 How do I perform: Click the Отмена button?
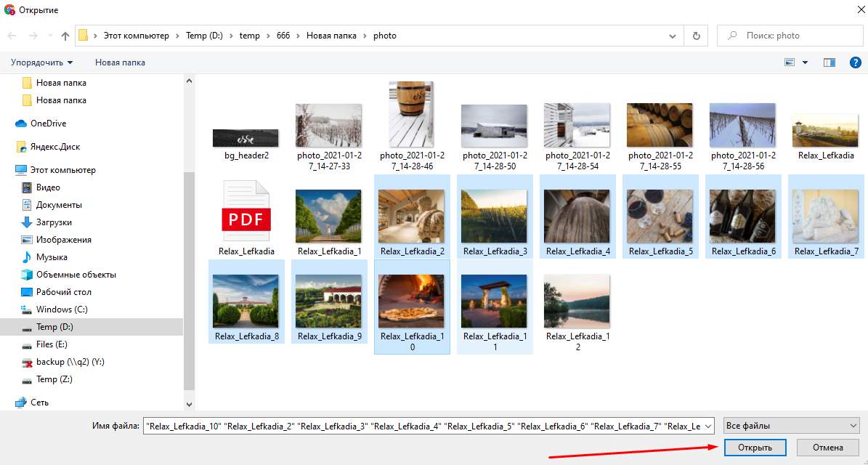tap(828, 448)
